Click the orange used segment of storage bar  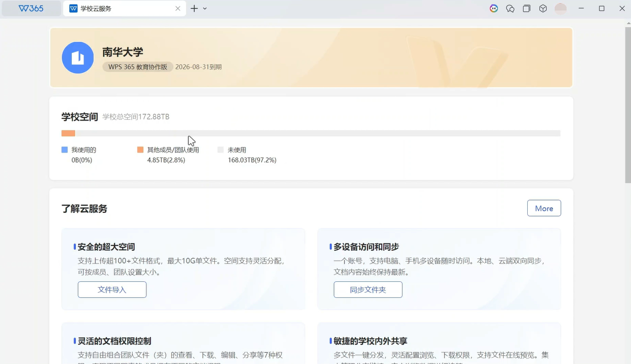68,133
